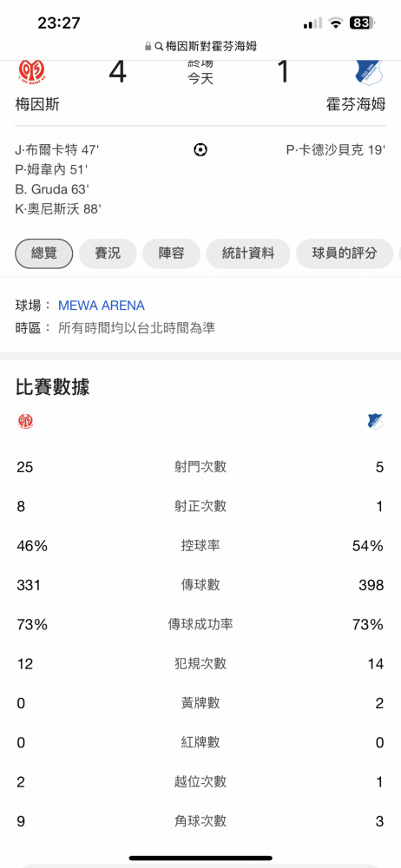Viewport: 401px width, 868px height.
Task: Tap the Wi-Fi icon in status bar
Action: point(335,23)
